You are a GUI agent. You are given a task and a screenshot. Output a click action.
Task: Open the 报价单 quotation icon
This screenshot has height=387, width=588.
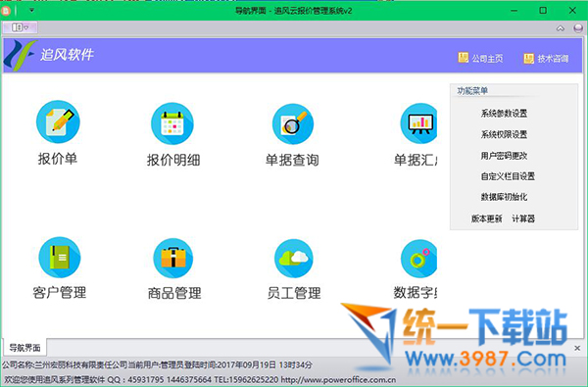pos(58,121)
